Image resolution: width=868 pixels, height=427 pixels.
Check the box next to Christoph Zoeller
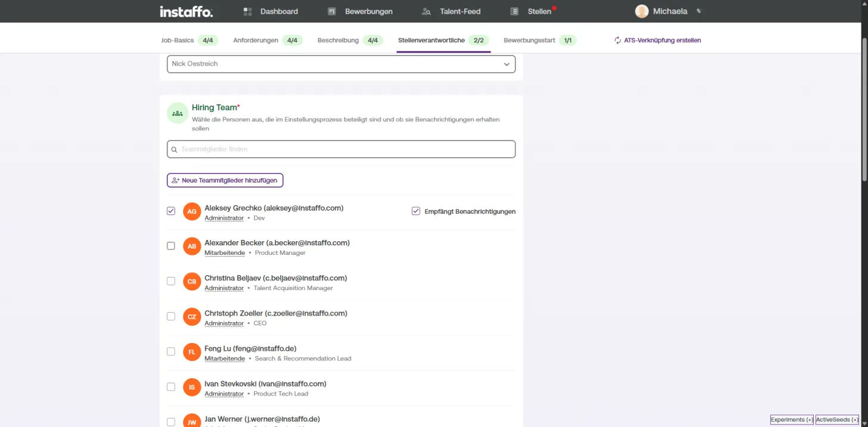[171, 316]
